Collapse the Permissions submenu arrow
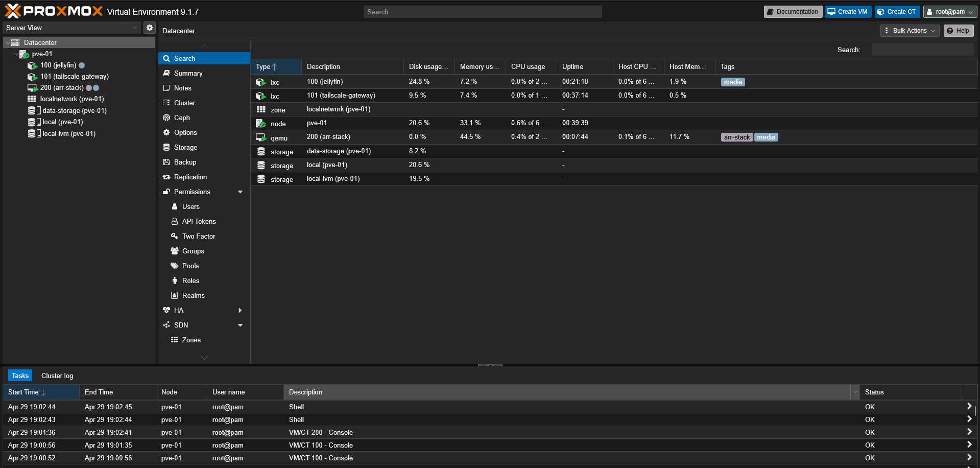 point(240,192)
